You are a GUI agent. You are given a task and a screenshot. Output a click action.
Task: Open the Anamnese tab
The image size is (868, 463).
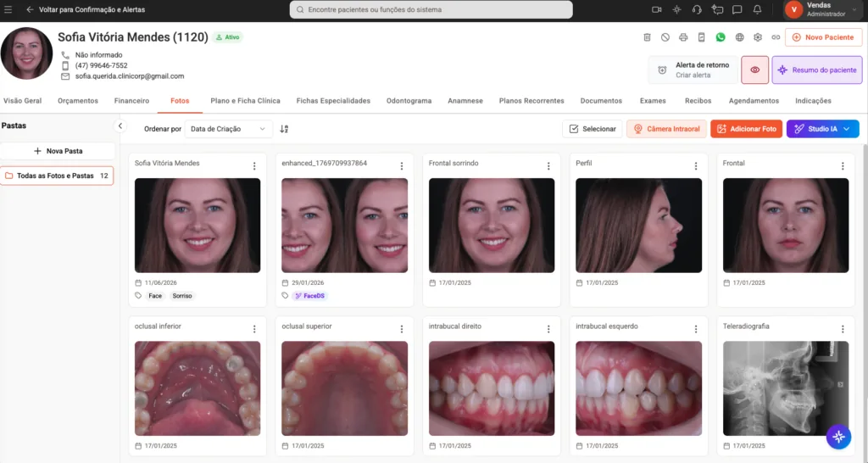(465, 101)
